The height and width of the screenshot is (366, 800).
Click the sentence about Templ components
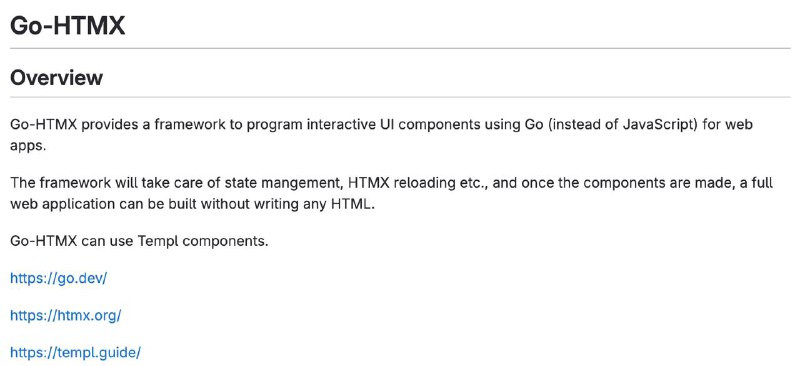pos(139,241)
